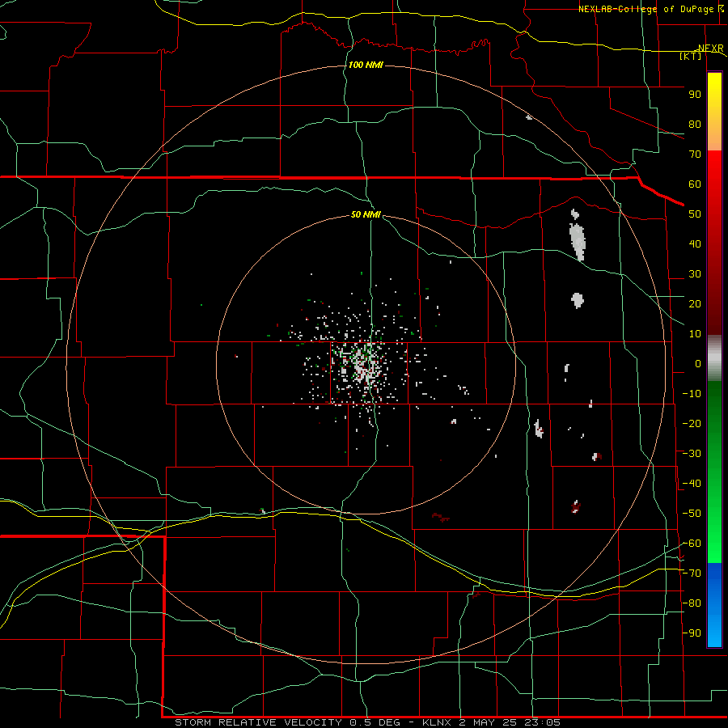The width and height of the screenshot is (728, 728).
Task: Click the -30 scale label
Action: click(x=692, y=454)
